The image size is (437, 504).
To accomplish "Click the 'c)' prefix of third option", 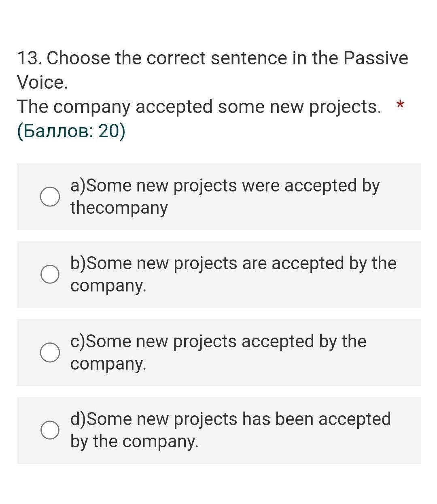I will point(78,341).
